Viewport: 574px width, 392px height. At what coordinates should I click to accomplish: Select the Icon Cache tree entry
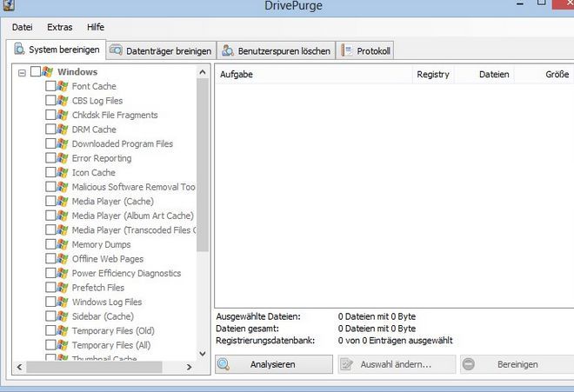pyautogui.click(x=94, y=172)
